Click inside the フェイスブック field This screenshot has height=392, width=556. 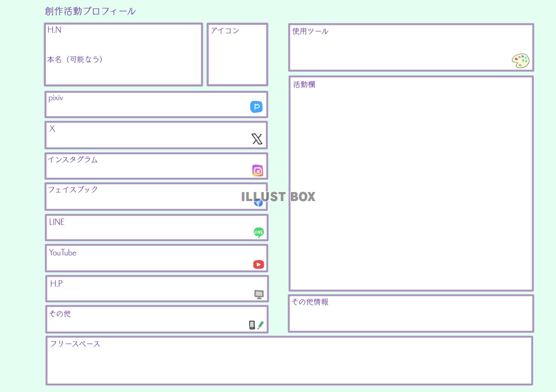tap(150, 199)
